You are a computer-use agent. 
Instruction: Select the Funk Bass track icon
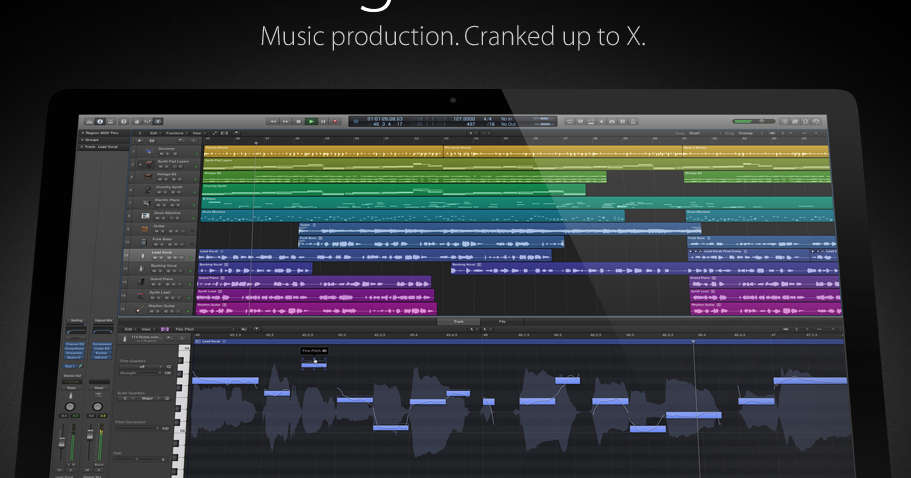click(144, 242)
